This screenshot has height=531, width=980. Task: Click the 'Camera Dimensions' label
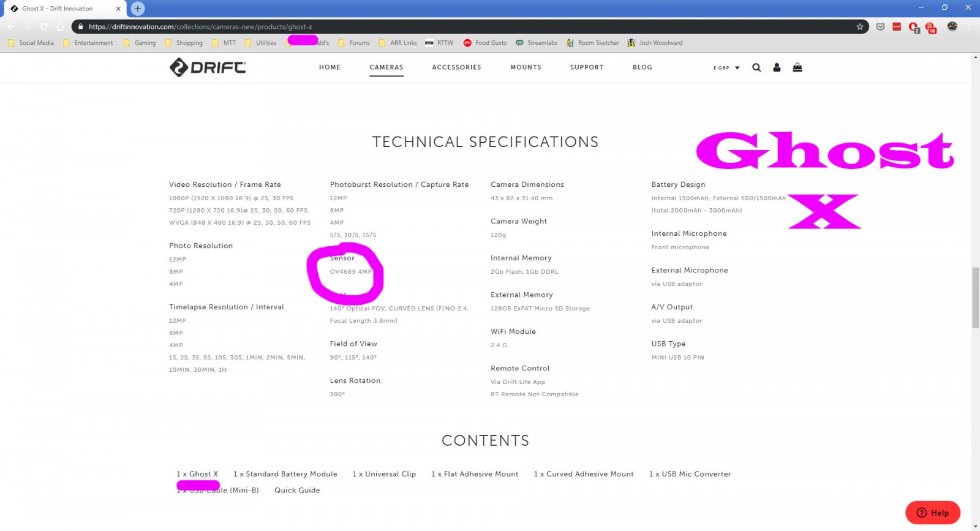(527, 184)
